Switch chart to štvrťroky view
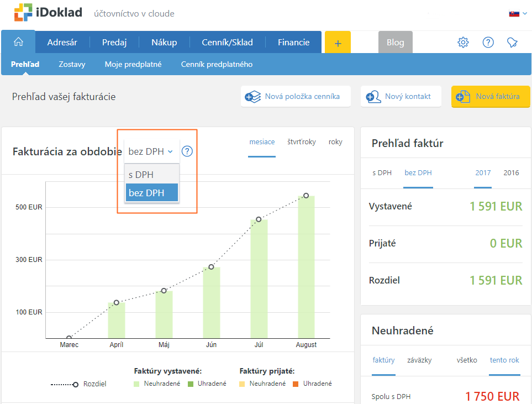The image size is (532, 404). pyautogui.click(x=301, y=142)
